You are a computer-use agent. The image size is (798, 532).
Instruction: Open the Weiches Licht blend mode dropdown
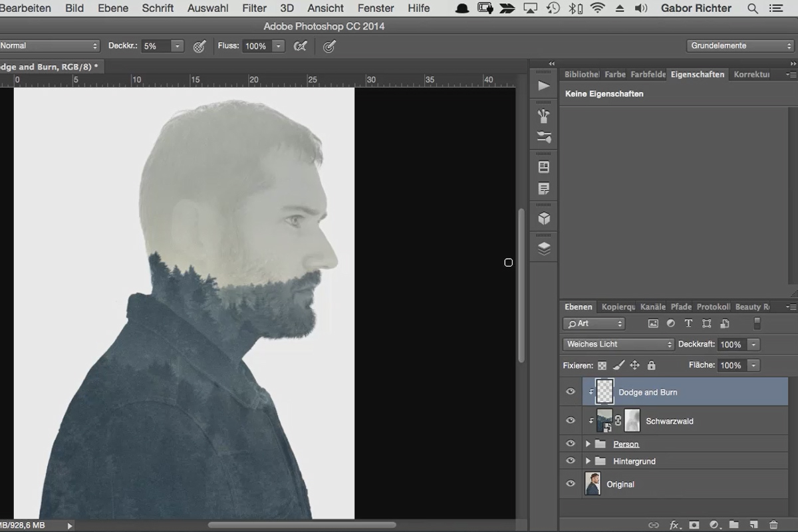(x=618, y=344)
